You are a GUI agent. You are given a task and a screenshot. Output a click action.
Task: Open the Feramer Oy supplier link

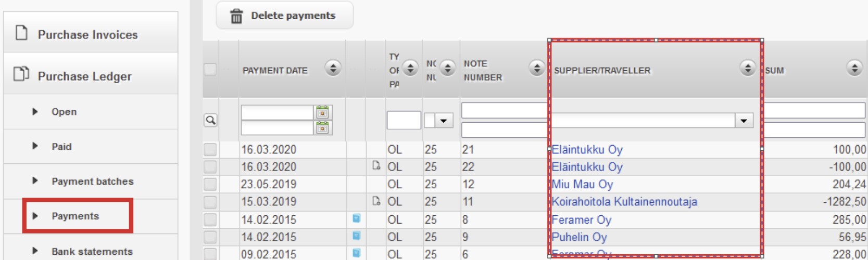pyautogui.click(x=581, y=220)
